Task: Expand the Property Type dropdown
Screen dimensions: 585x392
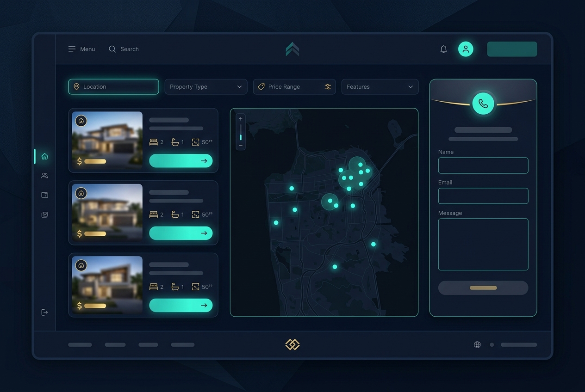Action: [206, 87]
